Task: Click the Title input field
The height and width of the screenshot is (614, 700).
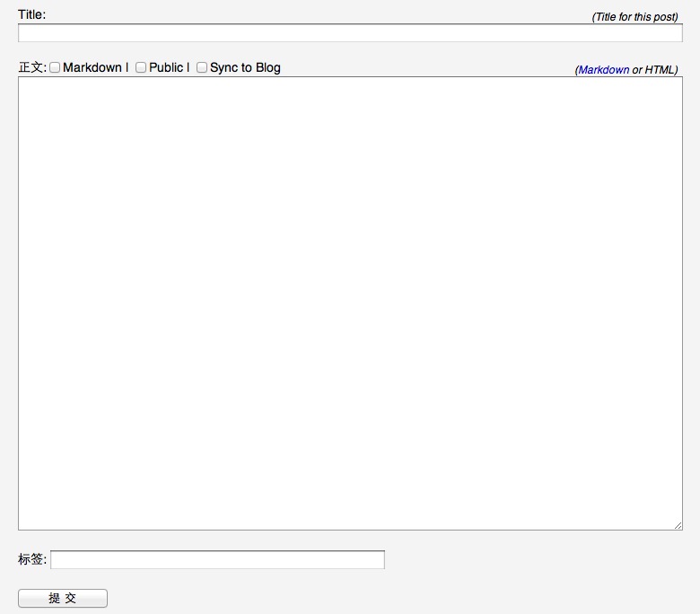Action: point(350,33)
